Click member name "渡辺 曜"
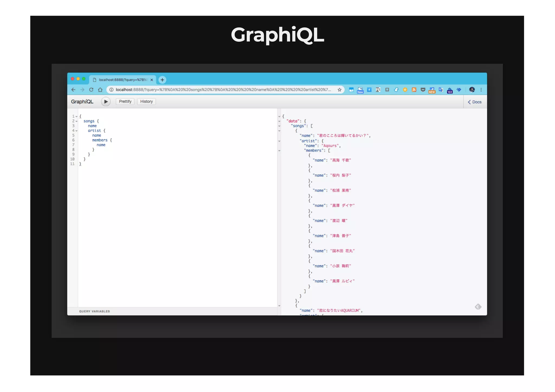 [x=339, y=221]
